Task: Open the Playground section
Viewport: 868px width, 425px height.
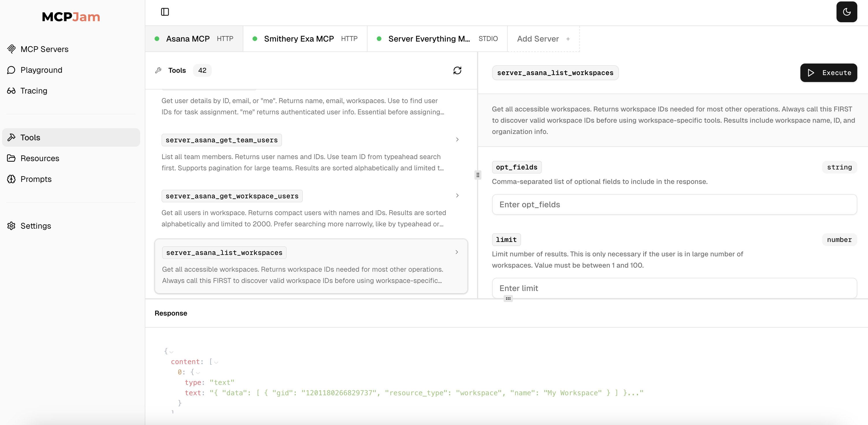Action: [41, 70]
